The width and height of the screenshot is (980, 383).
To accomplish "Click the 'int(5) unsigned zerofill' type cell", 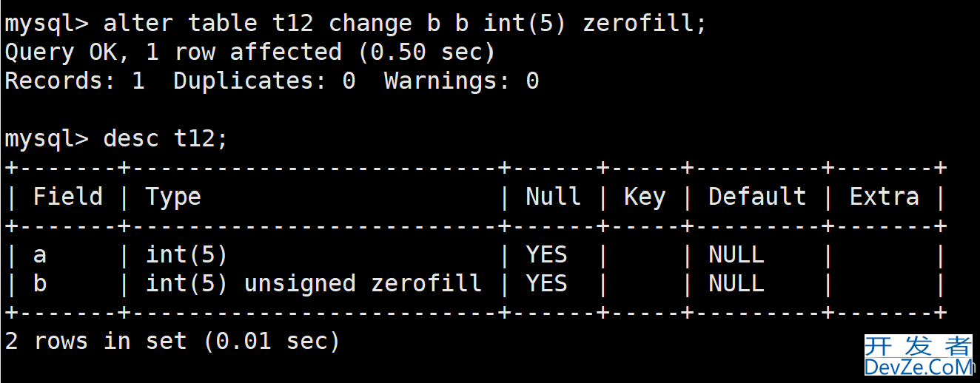I will click(314, 284).
